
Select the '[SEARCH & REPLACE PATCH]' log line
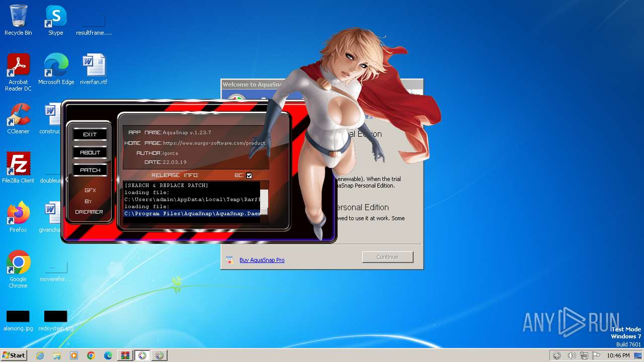coord(167,186)
